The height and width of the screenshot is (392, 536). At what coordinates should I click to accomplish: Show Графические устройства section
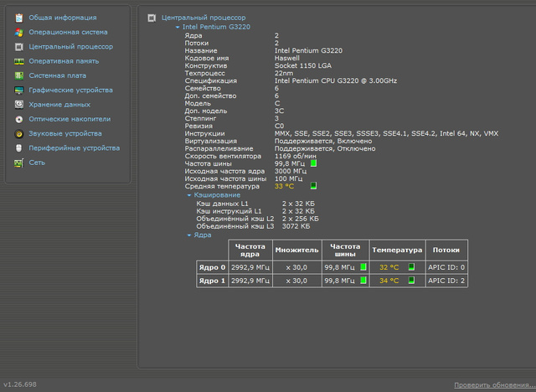[x=70, y=90]
